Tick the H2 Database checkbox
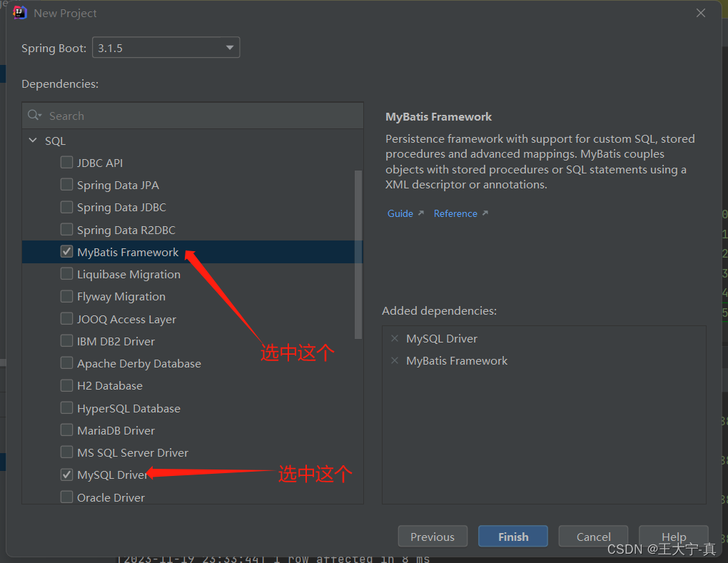 click(66, 385)
